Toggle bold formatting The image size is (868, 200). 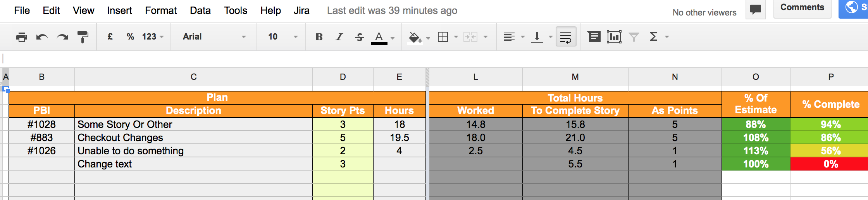319,37
